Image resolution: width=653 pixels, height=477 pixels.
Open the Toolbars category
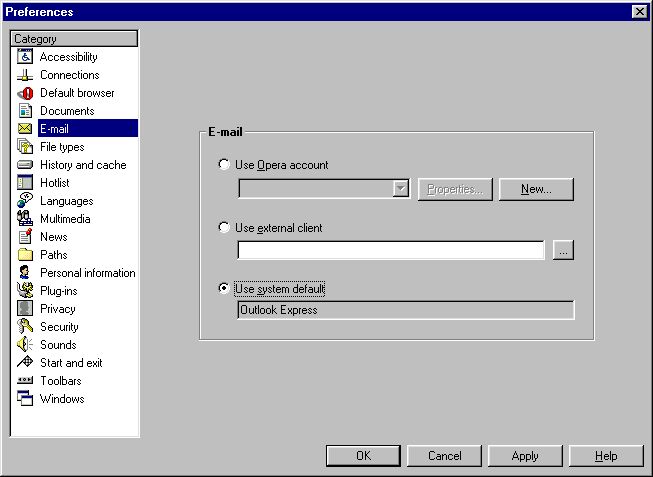point(61,381)
